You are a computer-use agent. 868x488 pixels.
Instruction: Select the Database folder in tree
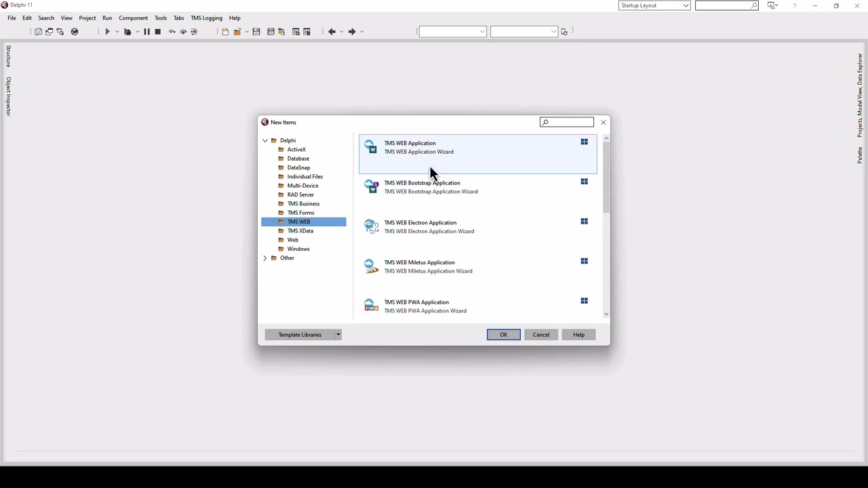pyautogui.click(x=298, y=159)
